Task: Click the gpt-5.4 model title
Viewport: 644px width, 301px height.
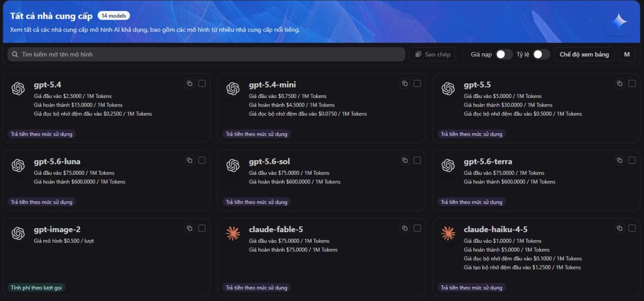Action: [x=47, y=84]
